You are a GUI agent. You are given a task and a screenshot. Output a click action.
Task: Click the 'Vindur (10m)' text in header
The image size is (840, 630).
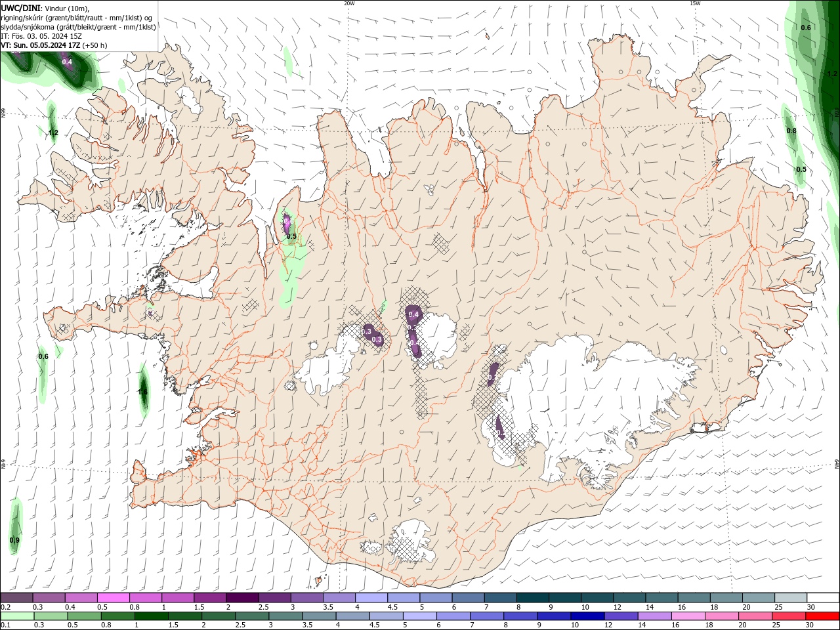(67, 9)
